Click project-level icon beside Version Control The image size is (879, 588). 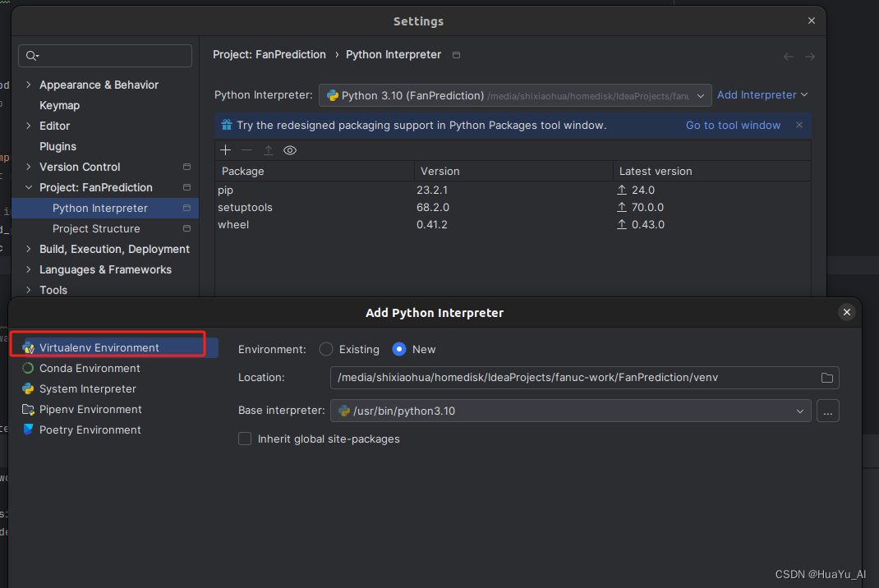(186, 167)
